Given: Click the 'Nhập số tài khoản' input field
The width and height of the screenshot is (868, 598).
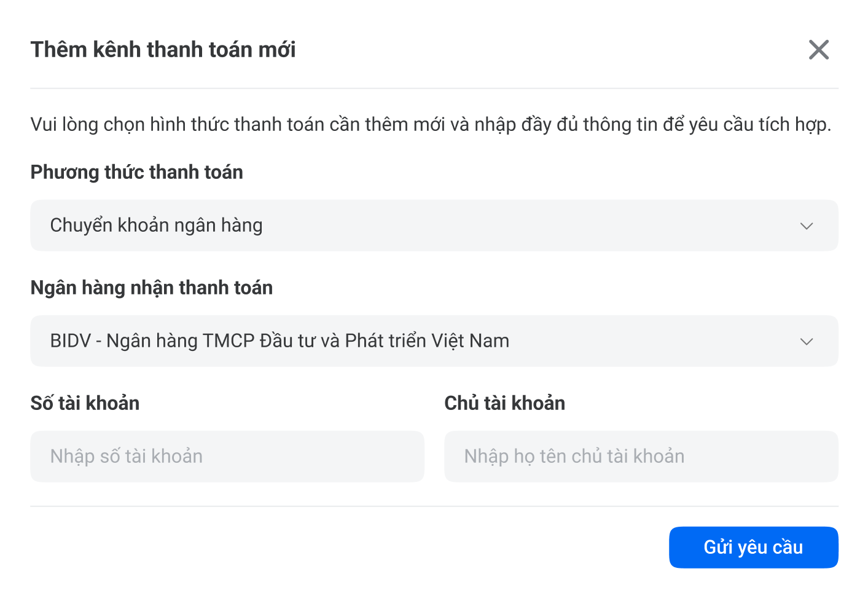Looking at the screenshot, I should coord(227,456).
